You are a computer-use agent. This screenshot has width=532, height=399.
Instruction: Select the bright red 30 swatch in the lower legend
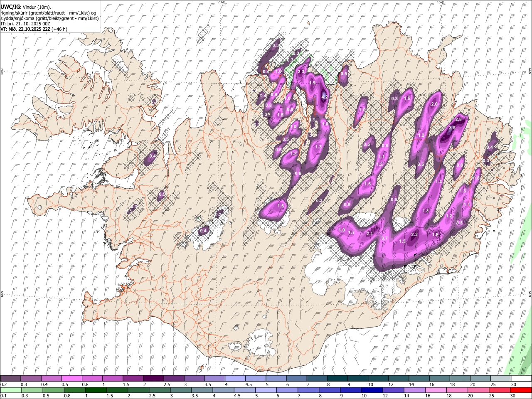pos(521,390)
